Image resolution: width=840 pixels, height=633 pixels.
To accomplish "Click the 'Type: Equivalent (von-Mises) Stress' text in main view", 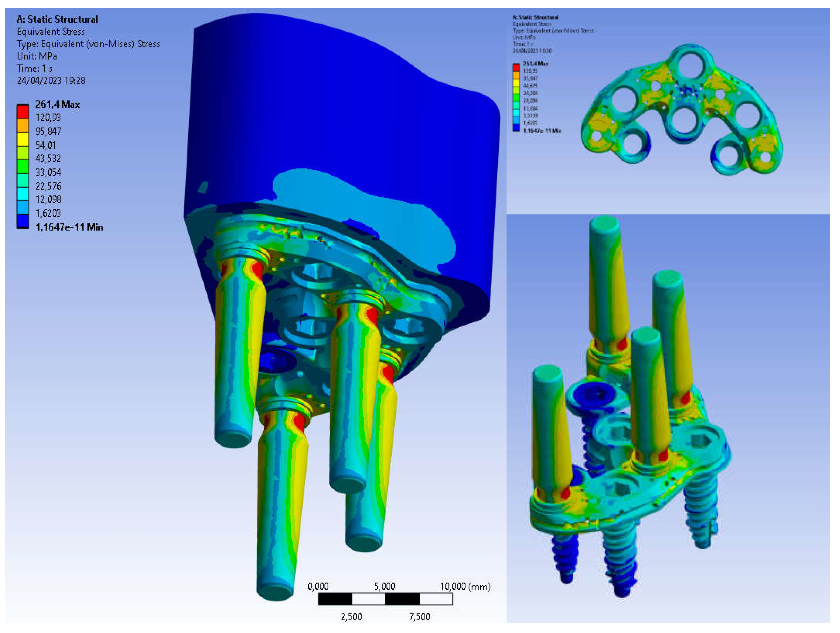I will click(x=88, y=44).
